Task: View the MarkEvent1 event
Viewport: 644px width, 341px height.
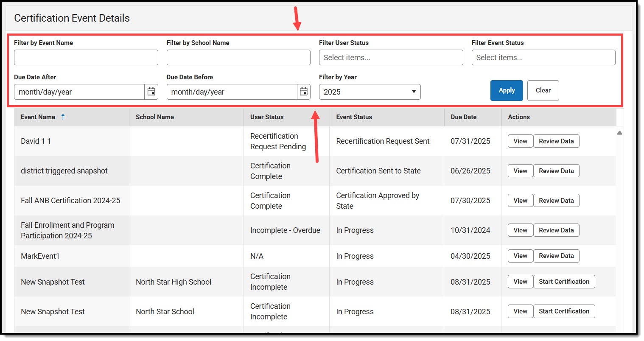Action: pos(520,256)
